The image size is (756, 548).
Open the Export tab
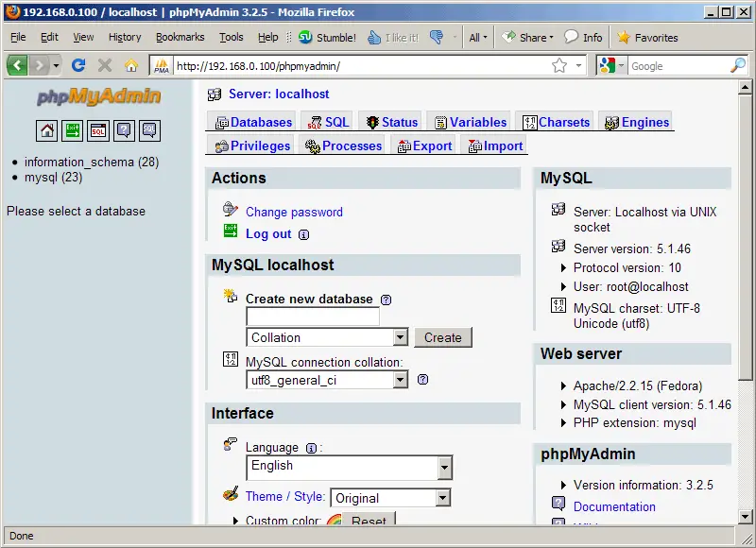coord(424,146)
